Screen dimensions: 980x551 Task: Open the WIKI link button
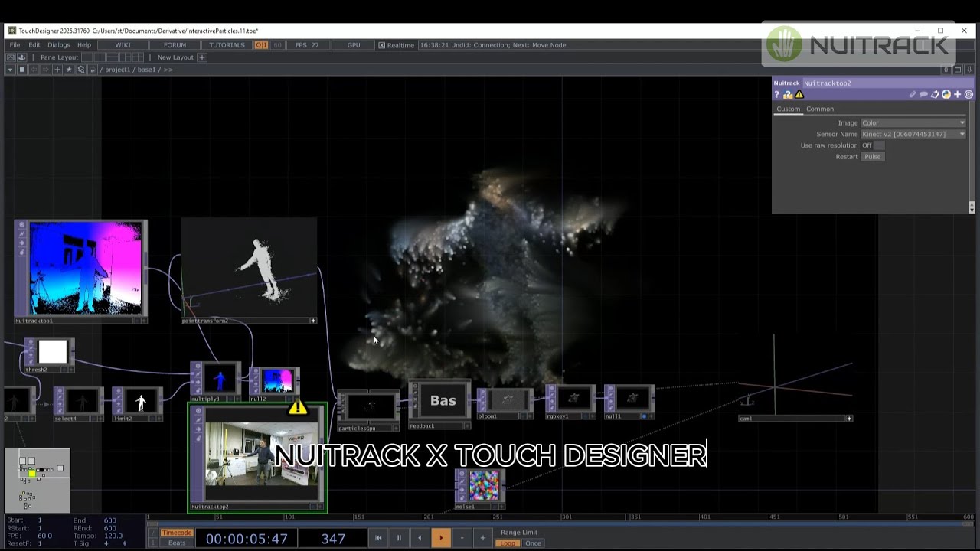pos(123,45)
